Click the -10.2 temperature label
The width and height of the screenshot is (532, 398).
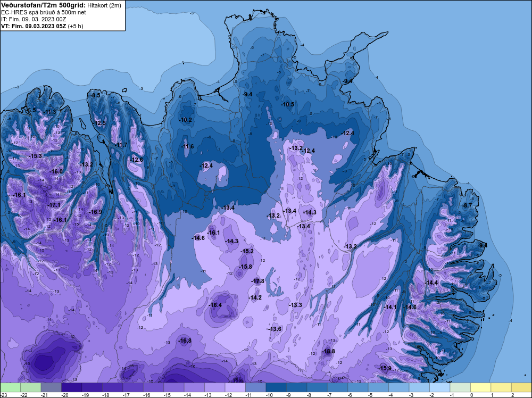point(186,120)
